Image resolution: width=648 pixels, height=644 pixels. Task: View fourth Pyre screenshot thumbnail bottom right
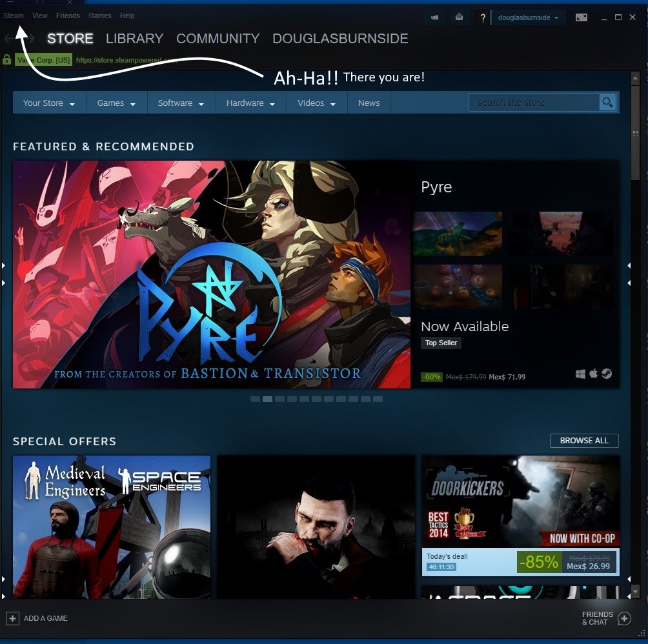562,287
